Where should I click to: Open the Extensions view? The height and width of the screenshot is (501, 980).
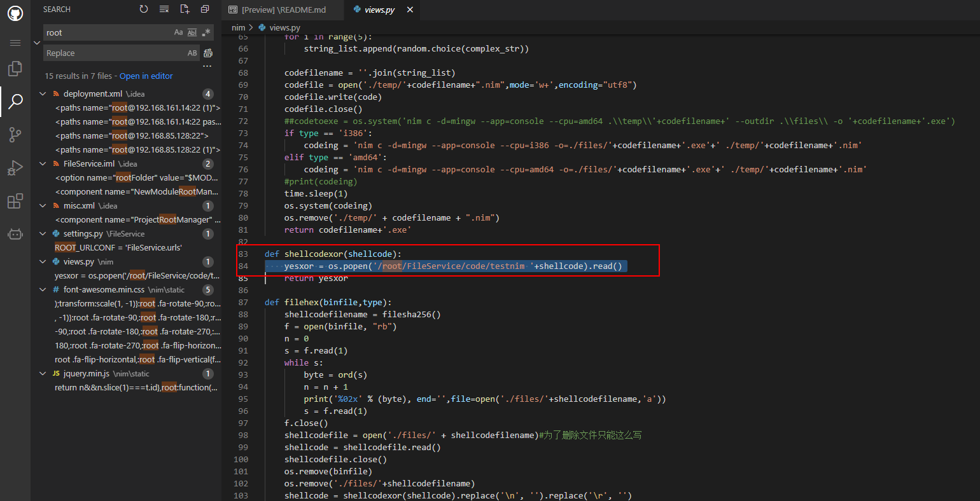15,202
